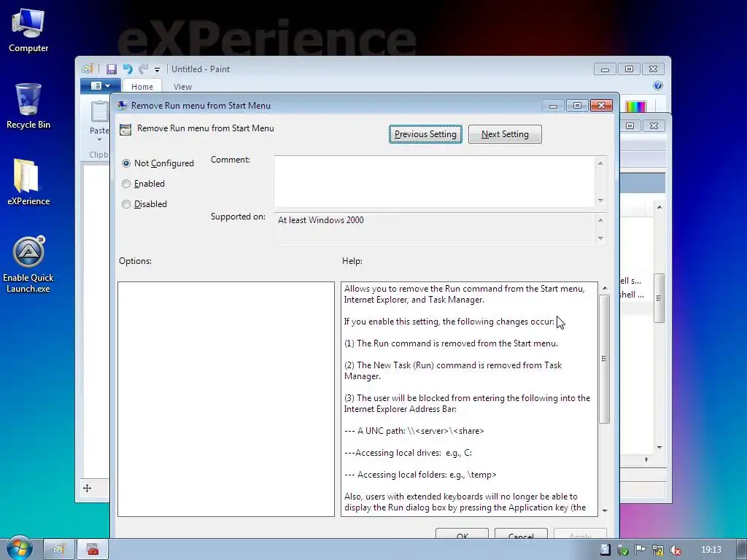This screenshot has width=747, height=560.
Task: Click the network warning tray icon
Action: click(658, 550)
